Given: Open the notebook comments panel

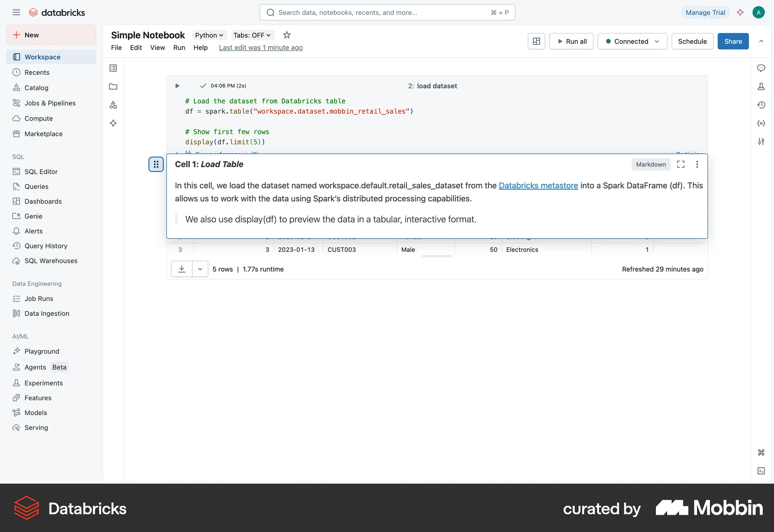Looking at the screenshot, I should pos(762,68).
